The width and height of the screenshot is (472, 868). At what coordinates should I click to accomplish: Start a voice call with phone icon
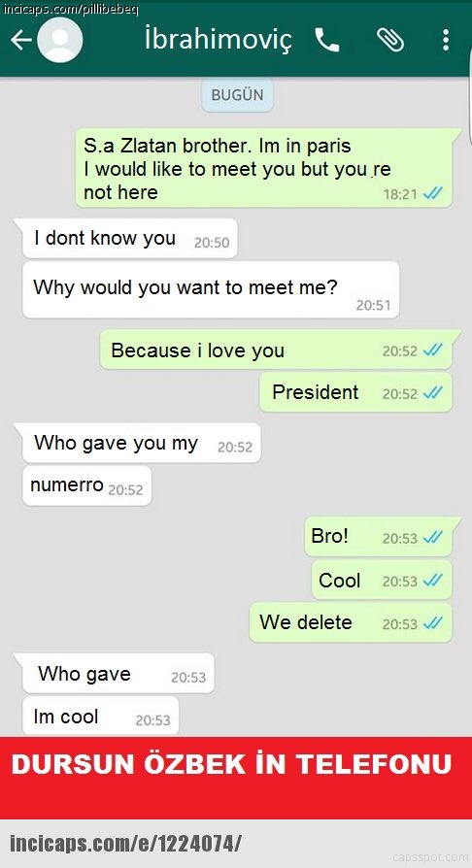click(x=327, y=40)
